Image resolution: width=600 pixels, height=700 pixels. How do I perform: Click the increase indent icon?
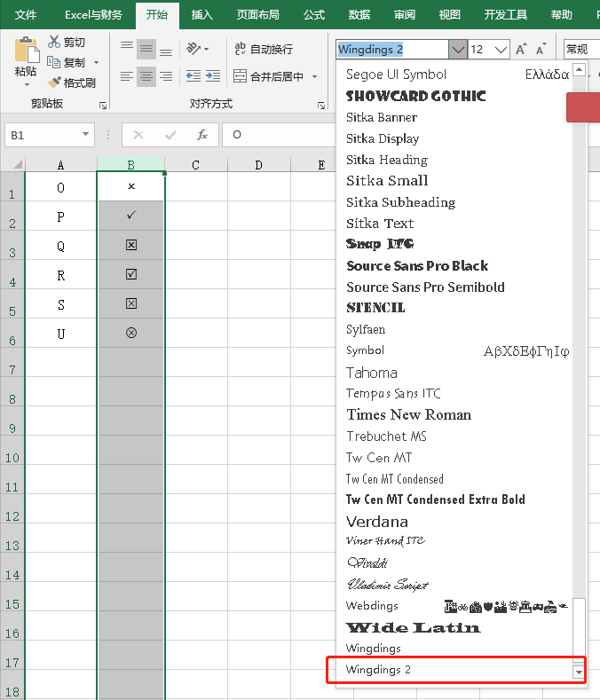click(x=211, y=76)
